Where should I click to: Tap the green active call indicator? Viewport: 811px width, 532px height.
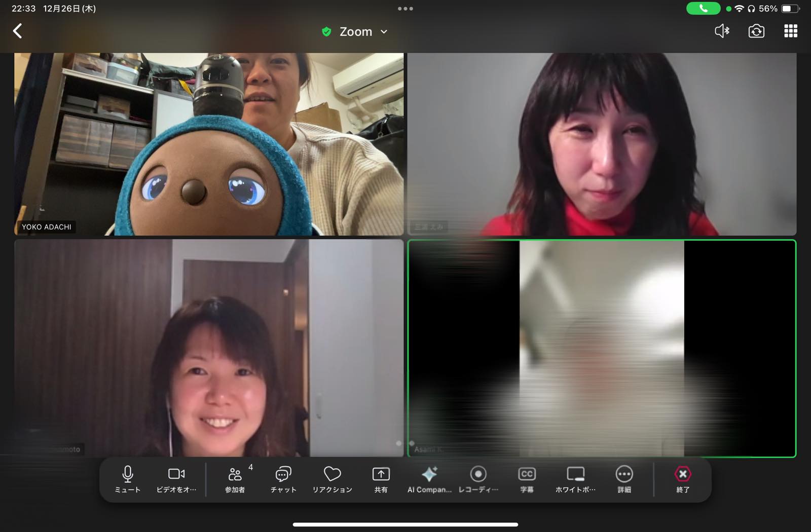click(703, 8)
